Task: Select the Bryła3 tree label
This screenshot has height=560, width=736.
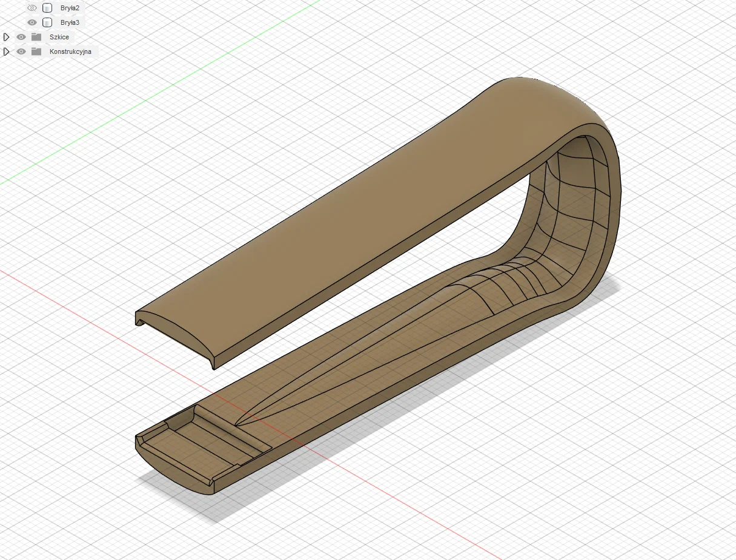Action: click(x=70, y=22)
